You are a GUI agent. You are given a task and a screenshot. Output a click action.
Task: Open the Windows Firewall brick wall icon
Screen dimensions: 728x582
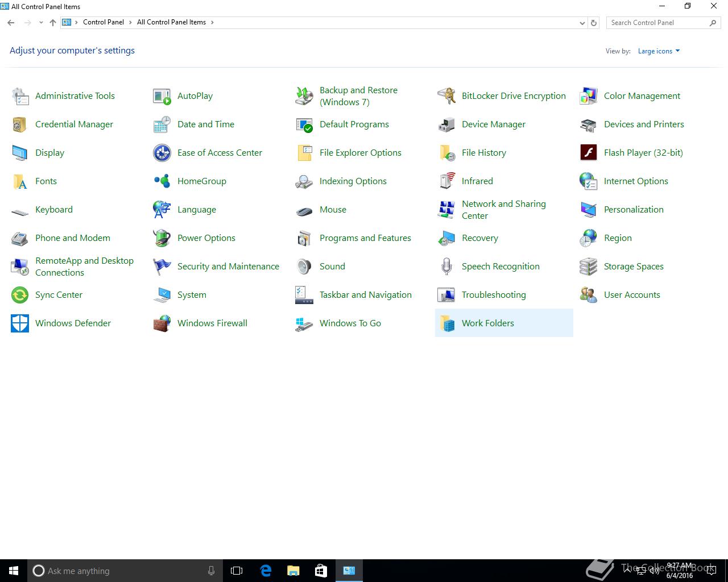click(162, 323)
